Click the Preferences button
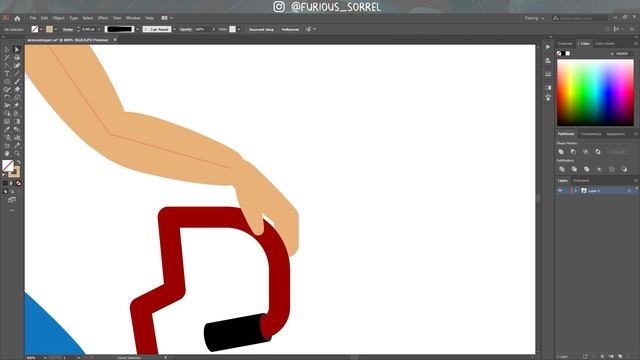This screenshot has height=360, width=640. click(290, 29)
